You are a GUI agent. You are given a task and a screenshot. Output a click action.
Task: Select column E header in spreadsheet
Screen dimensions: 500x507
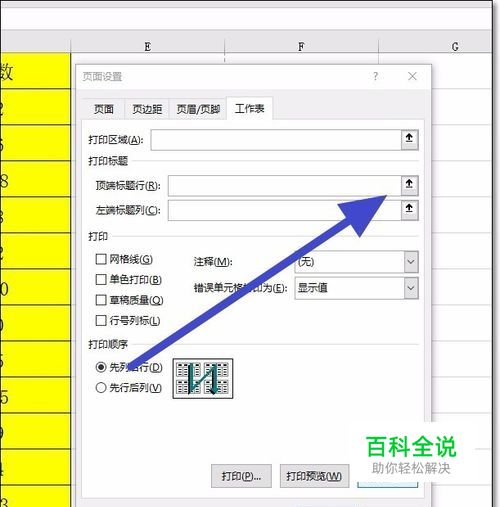pos(148,46)
